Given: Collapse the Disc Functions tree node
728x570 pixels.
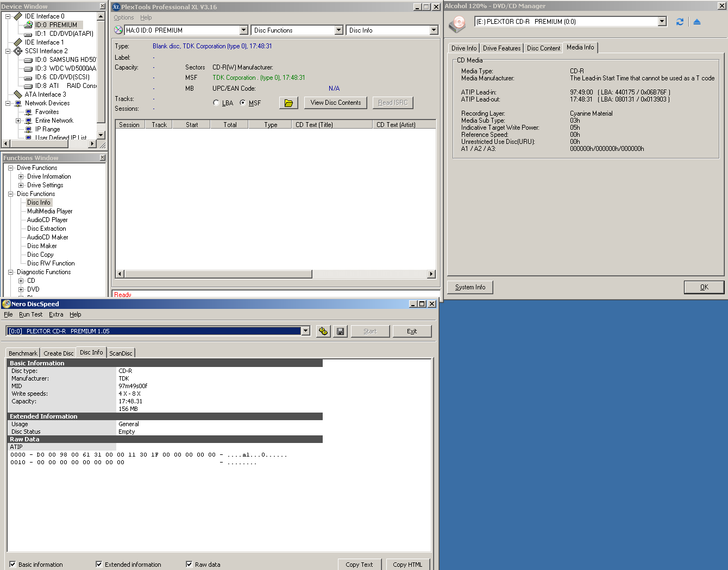Looking at the screenshot, I should coord(10,194).
